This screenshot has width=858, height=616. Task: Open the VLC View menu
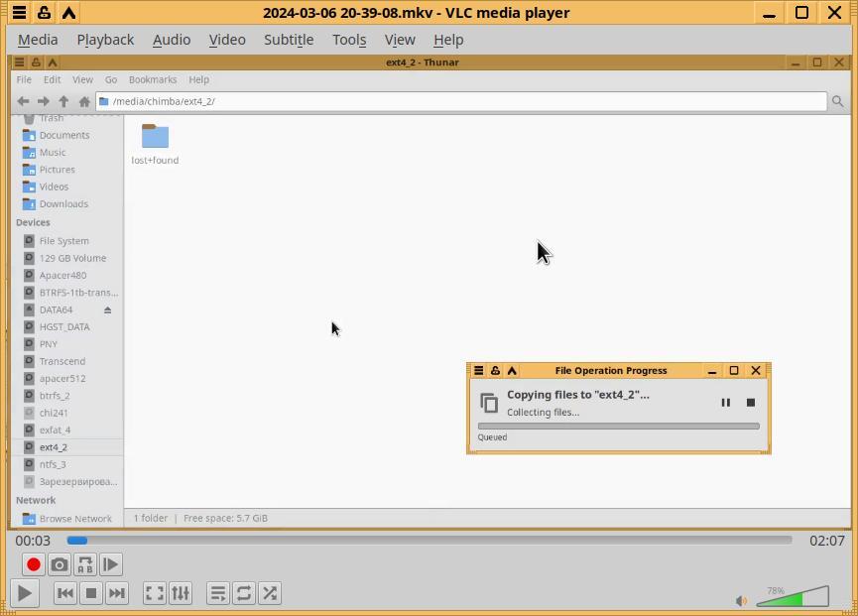(x=400, y=40)
